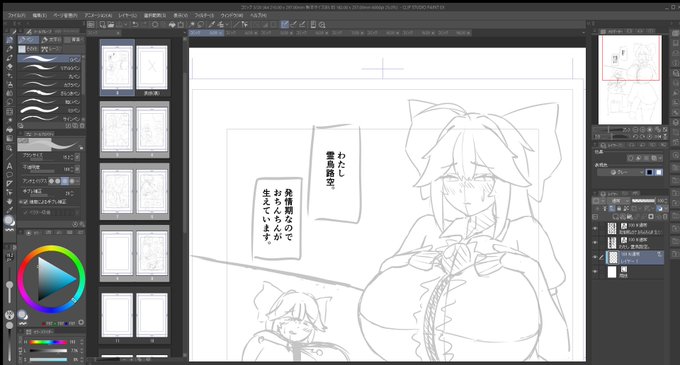Image resolution: width=680 pixels, height=365 pixels.
Task: Click the magnifier icon at command bar end
Action: click(322, 25)
